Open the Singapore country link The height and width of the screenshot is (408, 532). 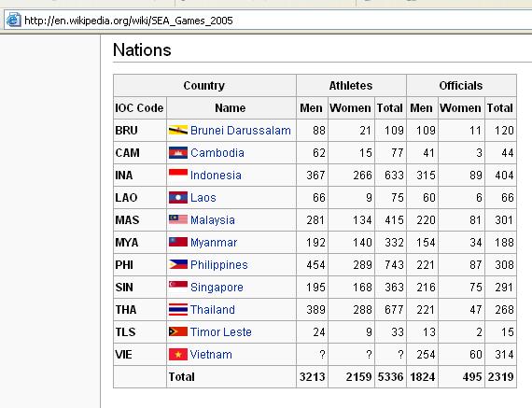click(217, 288)
